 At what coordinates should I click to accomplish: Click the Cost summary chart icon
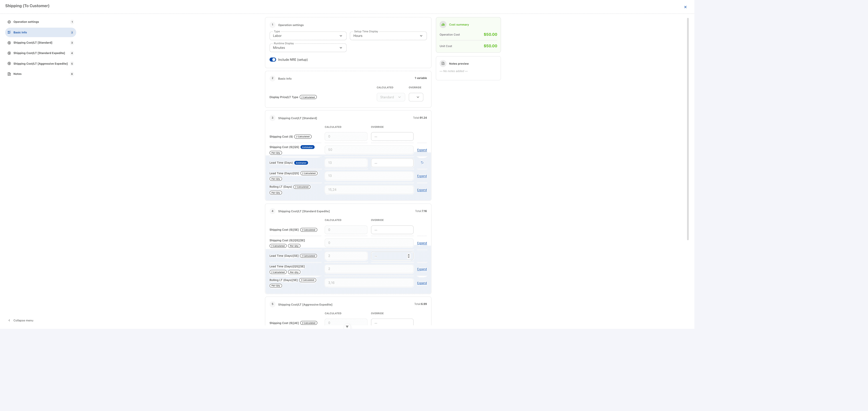(443, 24)
